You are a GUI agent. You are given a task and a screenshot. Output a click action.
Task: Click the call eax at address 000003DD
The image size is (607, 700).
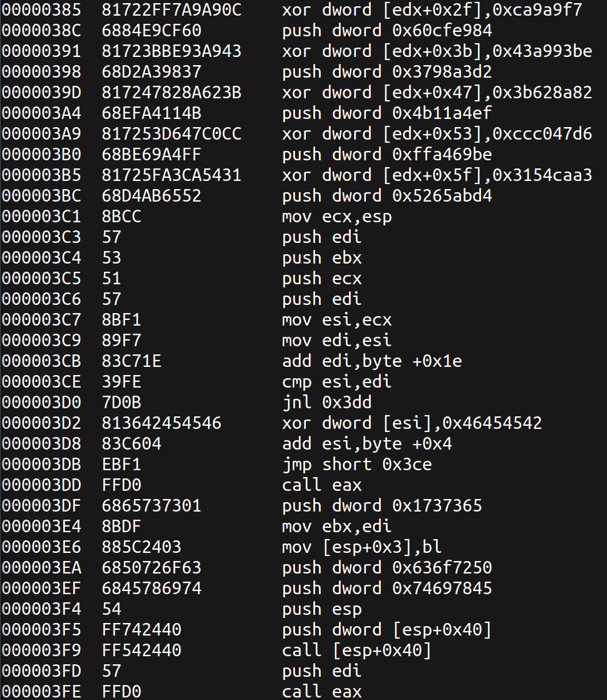click(x=321, y=485)
